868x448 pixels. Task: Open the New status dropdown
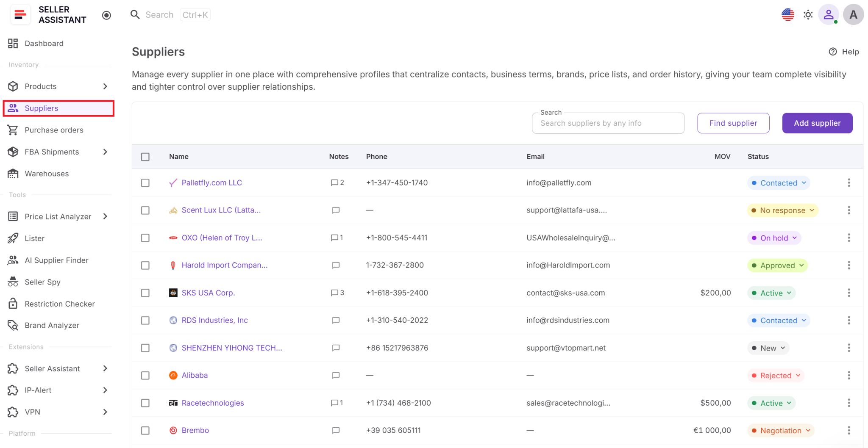point(768,348)
